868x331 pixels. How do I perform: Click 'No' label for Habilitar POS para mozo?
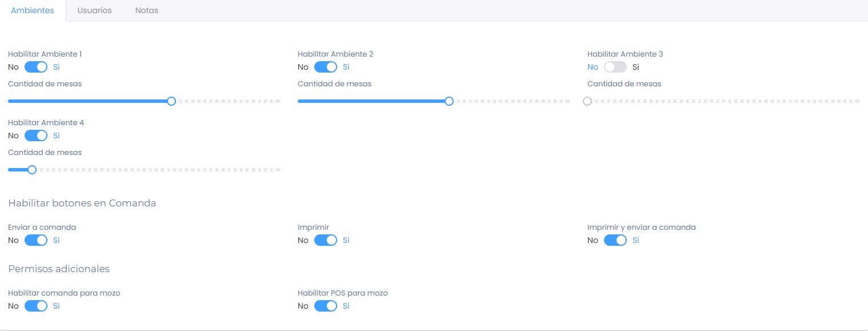(x=303, y=306)
